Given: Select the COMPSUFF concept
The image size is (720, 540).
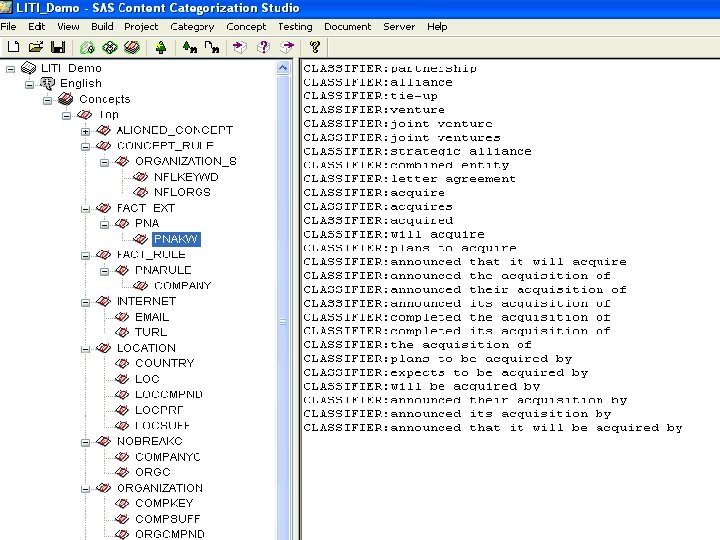Looking at the screenshot, I should pyautogui.click(x=168, y=519).
